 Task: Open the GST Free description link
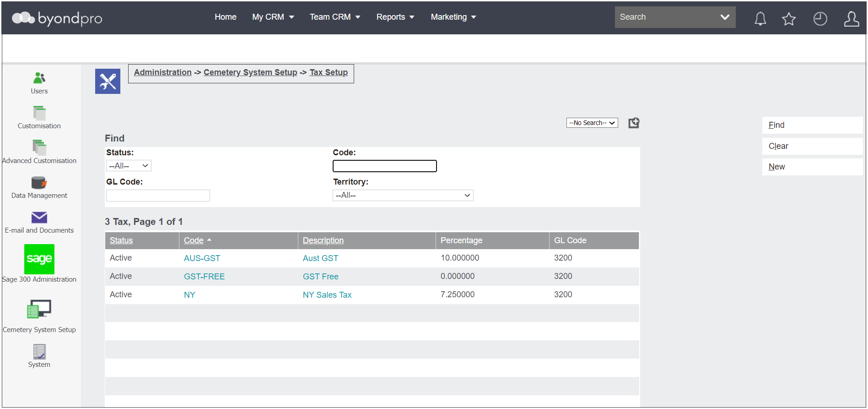tap(320, 277)
